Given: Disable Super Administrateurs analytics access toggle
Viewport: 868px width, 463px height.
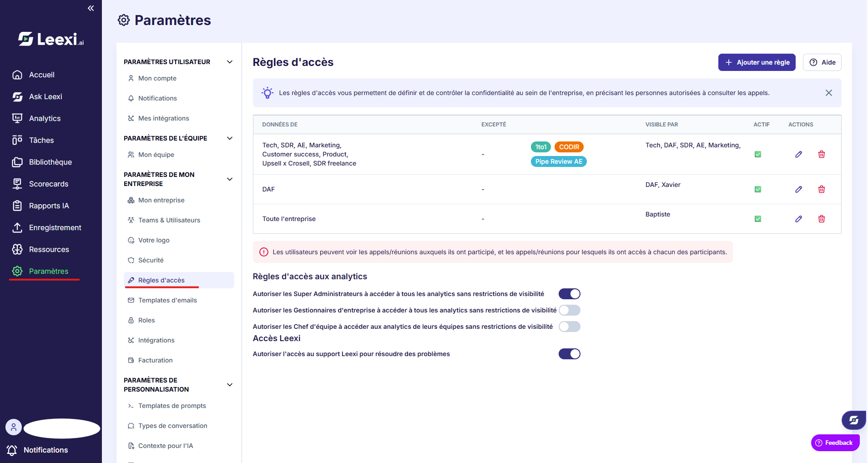Looking at the screenshot, I should click(570, 294).
